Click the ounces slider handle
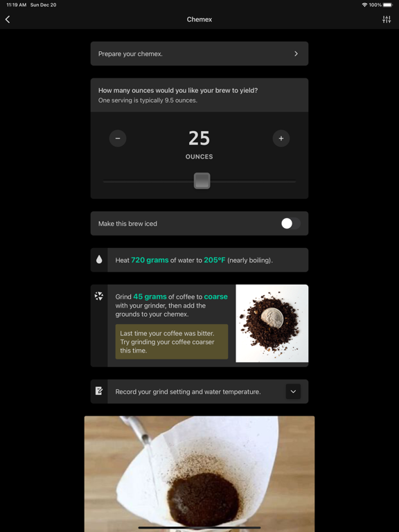 tap(202, 181)
